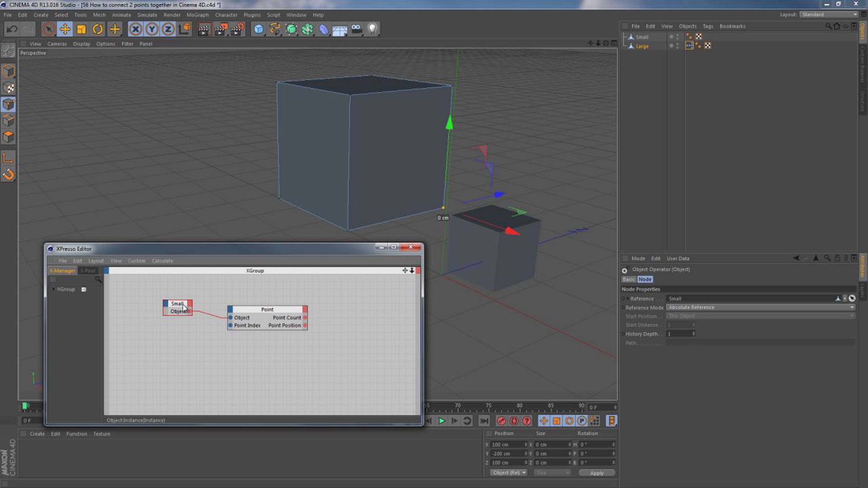
Task: Click the X-Manager search magnifier icon
Action: [x=98, y=279]
